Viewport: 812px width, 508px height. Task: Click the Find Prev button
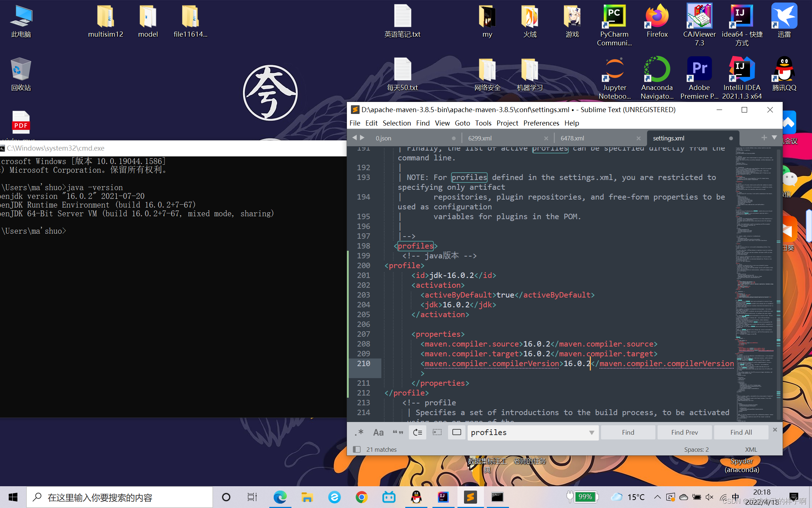coord(684,432)
